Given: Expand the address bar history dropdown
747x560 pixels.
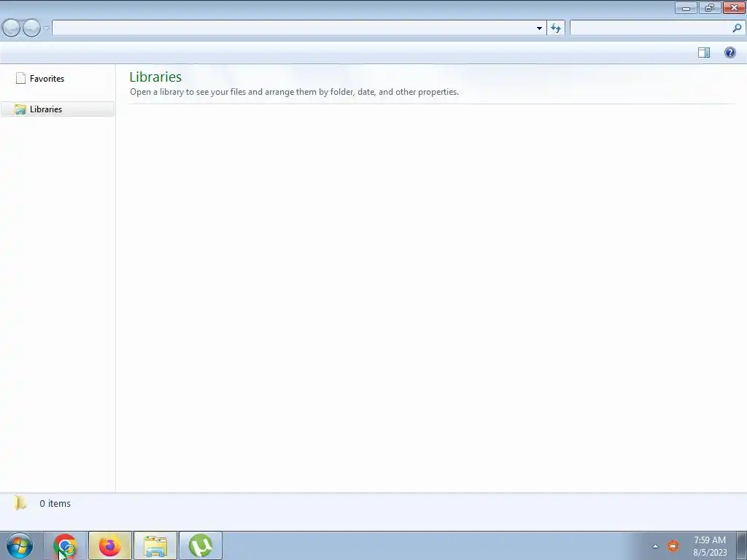Looking at the screenshot, I should click(539, 28).
